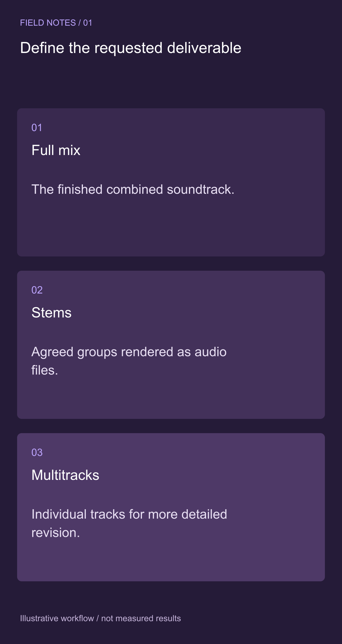
Task: Click the 'Illustrative workflow' footer note
Action: point(57,618)
